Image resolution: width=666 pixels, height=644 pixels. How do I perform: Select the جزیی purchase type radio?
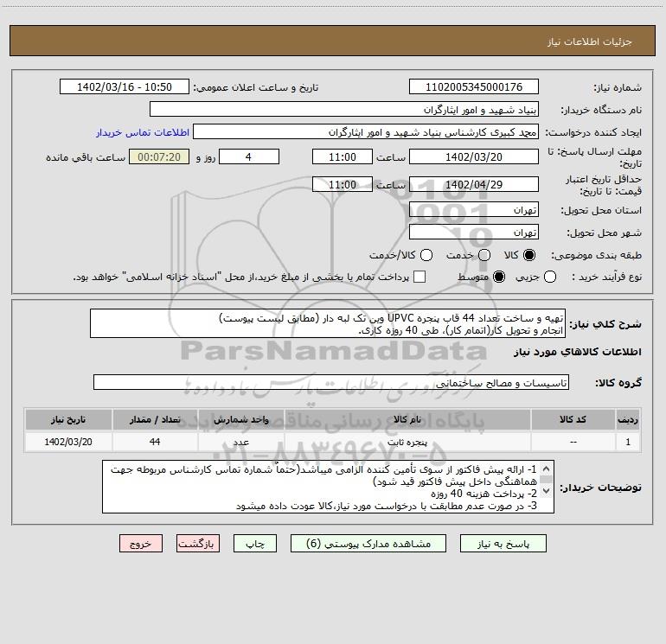pos(550,277)
